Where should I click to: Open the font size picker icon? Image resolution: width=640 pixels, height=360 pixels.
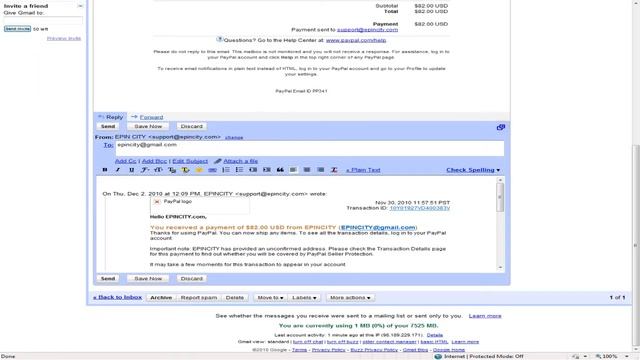pyautogui.click(x=158, y=170)
